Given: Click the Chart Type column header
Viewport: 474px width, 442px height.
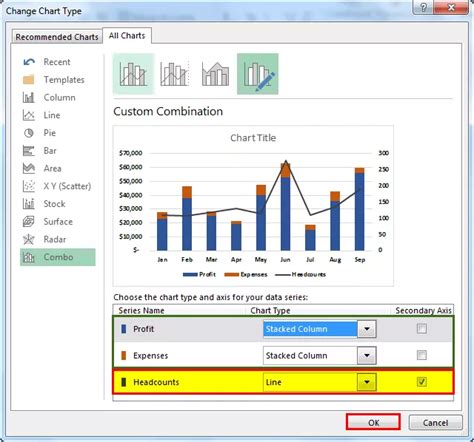Looking at the screenshot, I should pos(270,310).
